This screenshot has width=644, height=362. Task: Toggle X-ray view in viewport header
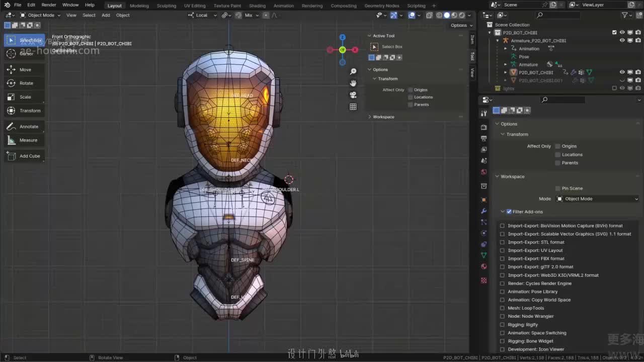tap(429, 15)
